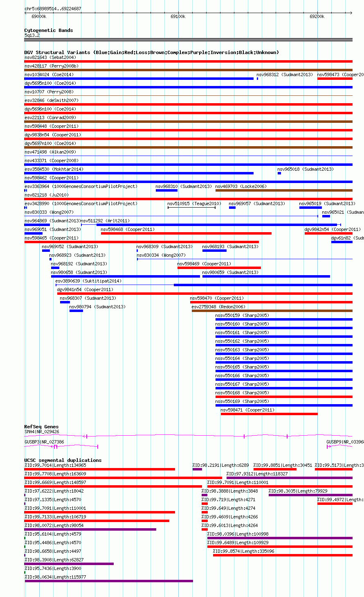
Task: Click the nsv980659 (Sudmant2013) label
Action: pos(230,272)
